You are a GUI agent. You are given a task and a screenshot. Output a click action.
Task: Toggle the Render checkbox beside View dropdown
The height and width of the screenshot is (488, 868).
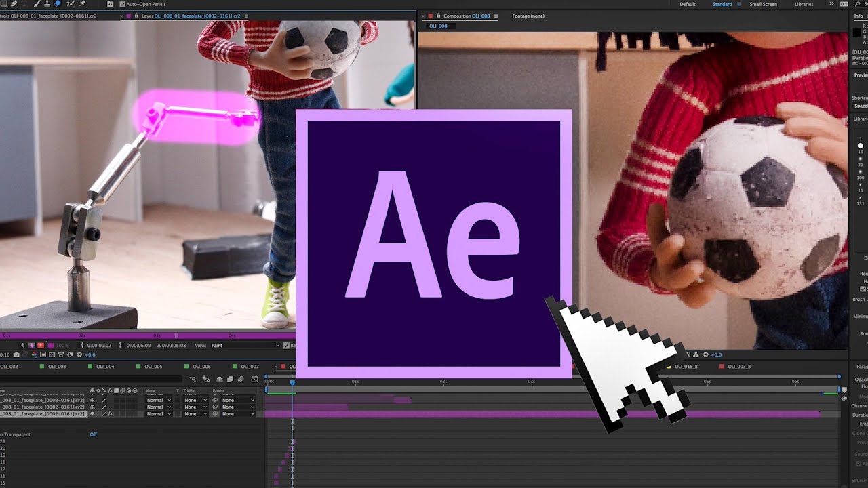tap(286, 346)
